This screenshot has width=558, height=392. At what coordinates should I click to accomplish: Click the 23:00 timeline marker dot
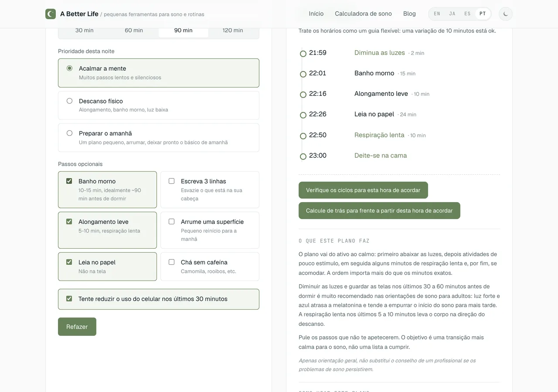[x=303, y=156]
